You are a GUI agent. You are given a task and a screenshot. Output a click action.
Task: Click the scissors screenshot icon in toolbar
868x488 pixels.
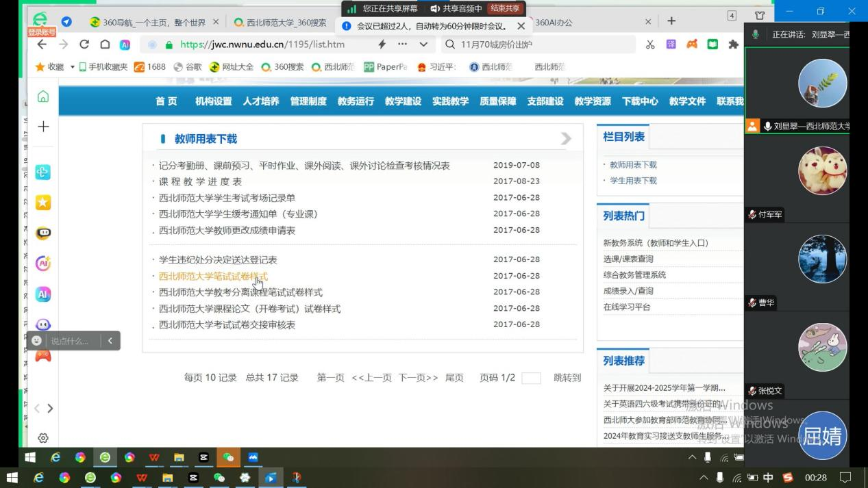(650, 44)
